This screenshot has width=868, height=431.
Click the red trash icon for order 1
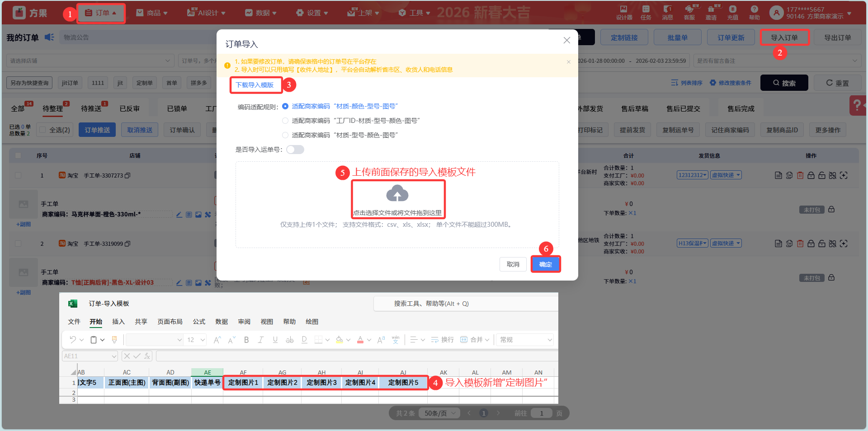pos(800,175)
